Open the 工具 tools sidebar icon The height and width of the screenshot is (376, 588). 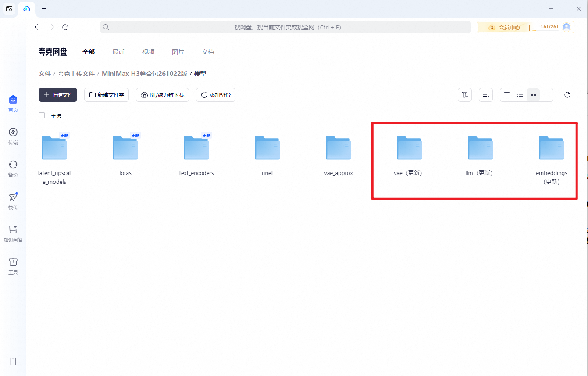point(13,262)
